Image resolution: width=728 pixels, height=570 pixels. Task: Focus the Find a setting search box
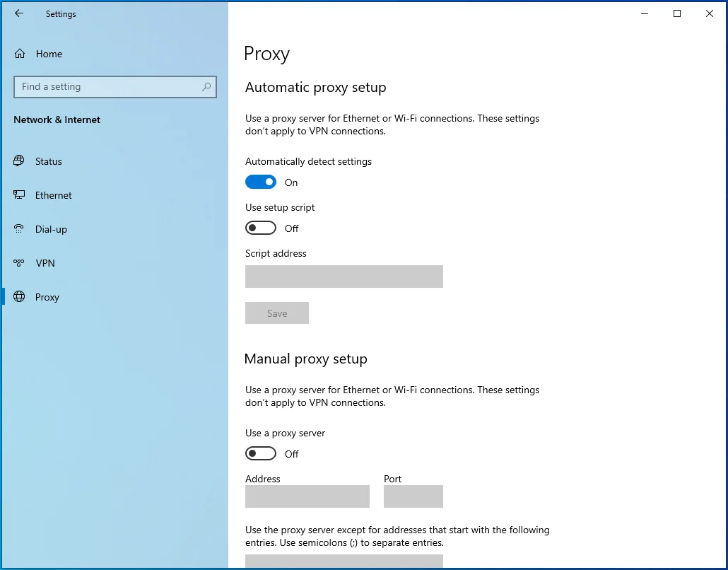[115, 87]
